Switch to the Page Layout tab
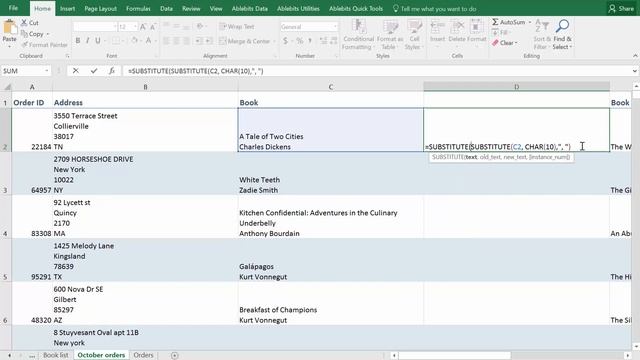Screen dimensions: 640x360 pos(100,9)
